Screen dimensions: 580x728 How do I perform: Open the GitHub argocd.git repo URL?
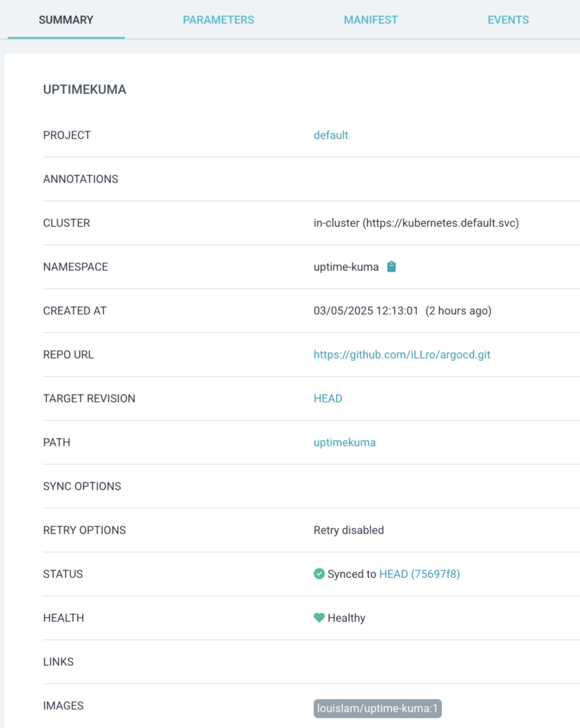point(402,355)
